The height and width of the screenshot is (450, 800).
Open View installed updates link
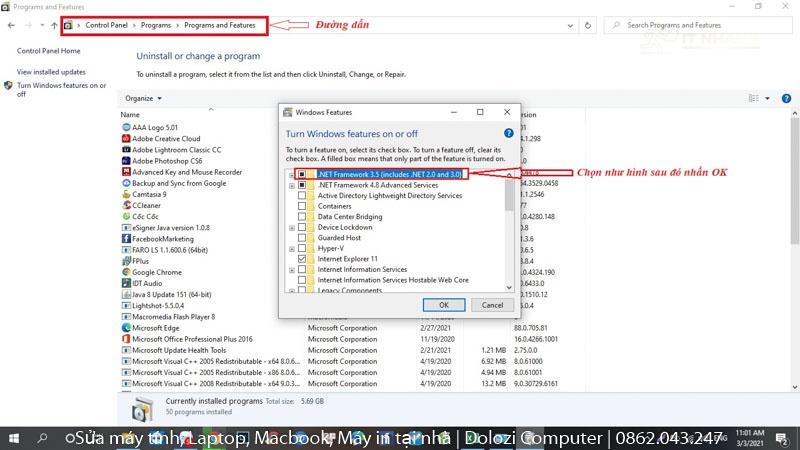[51, 72]
